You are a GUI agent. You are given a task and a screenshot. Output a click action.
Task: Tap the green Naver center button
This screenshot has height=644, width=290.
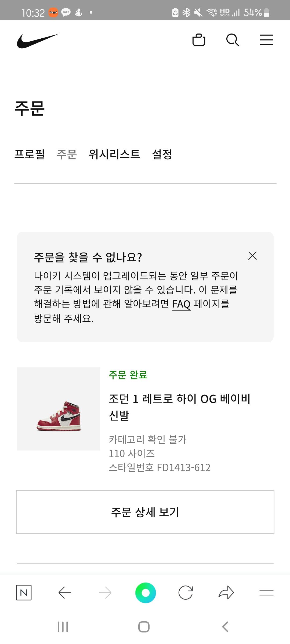click(145, 593)
